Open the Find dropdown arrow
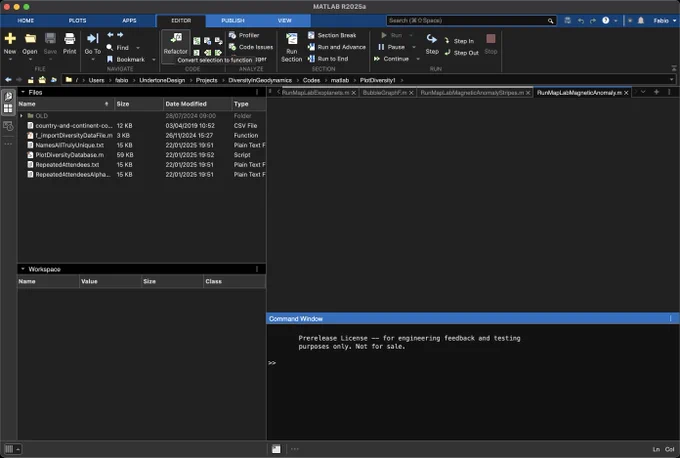The image size is (680, 458). [x=138, y=48]
